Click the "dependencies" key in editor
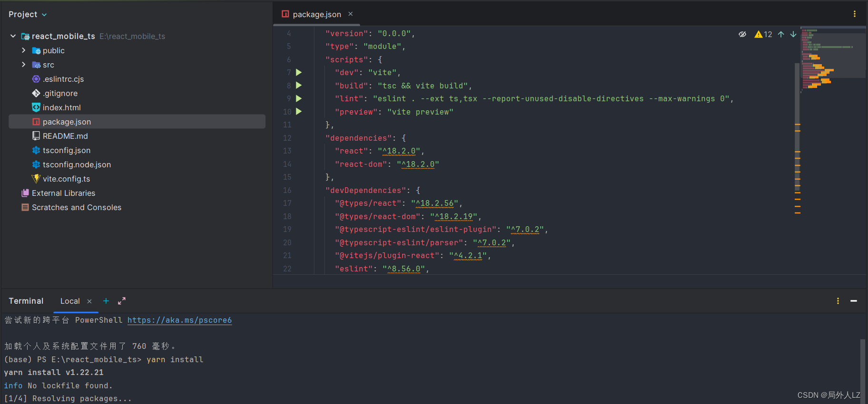Viewport: 868px width, 404px height. click(x=359, y=138)
